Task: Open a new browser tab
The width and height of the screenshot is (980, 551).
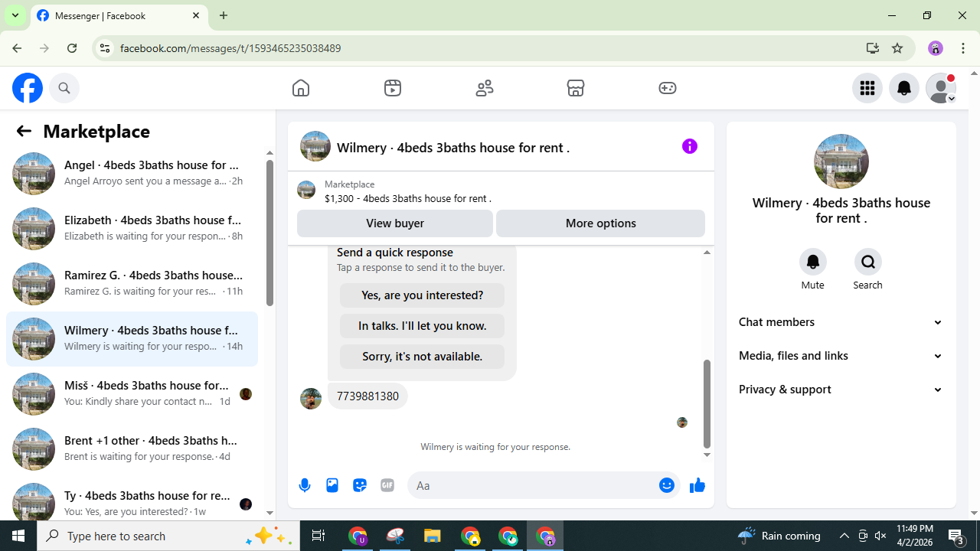Action: click(224, 15)
